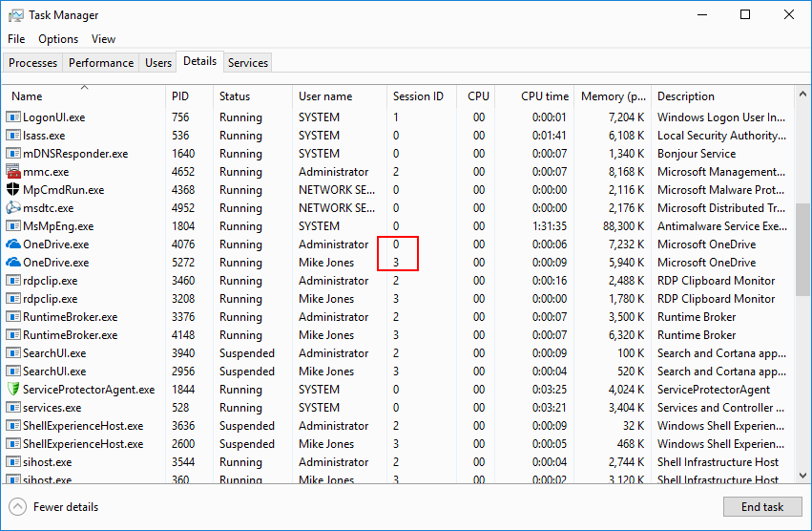Click the 1:31:35 CPU time value
The image size is (812, 531).
click(x=550, y=226)
